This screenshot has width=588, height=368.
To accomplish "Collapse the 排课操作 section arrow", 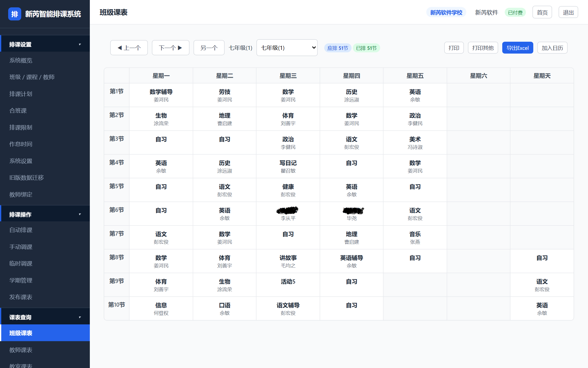I will 80,215.
